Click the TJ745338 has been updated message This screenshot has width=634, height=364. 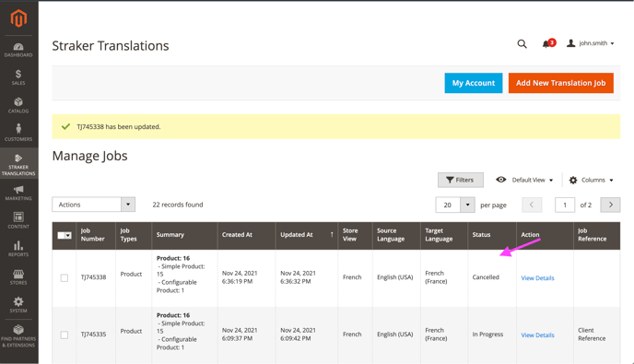pyautogui.click(x=119, y=127)
